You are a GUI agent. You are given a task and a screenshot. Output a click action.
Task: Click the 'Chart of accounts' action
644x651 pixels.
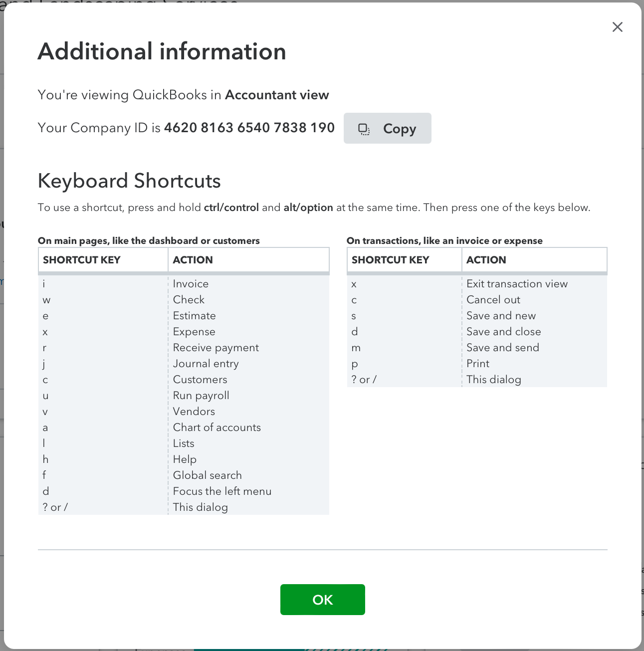216,428
